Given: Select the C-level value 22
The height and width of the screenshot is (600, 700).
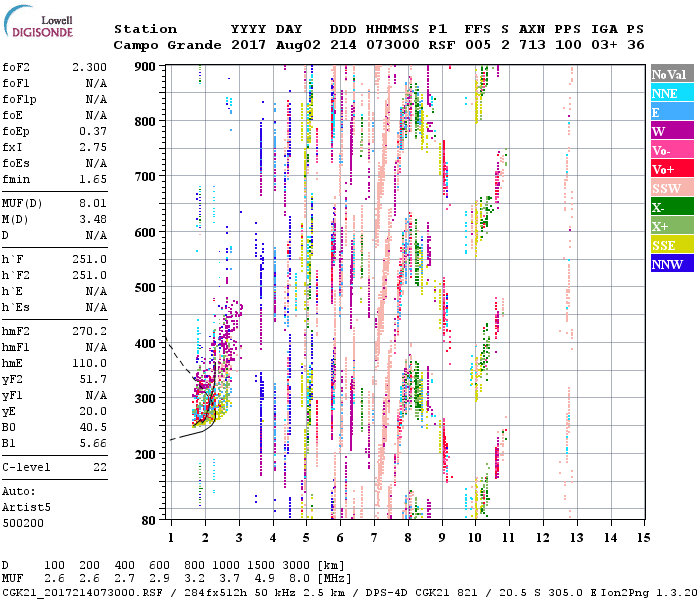Looking at the screenshot, I should [x=100, y=467].
